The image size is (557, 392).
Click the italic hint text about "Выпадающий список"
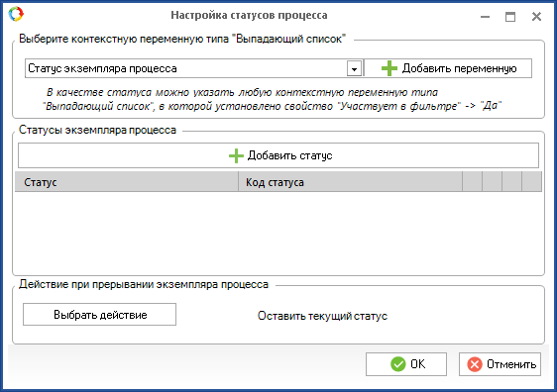click(273, 99)
